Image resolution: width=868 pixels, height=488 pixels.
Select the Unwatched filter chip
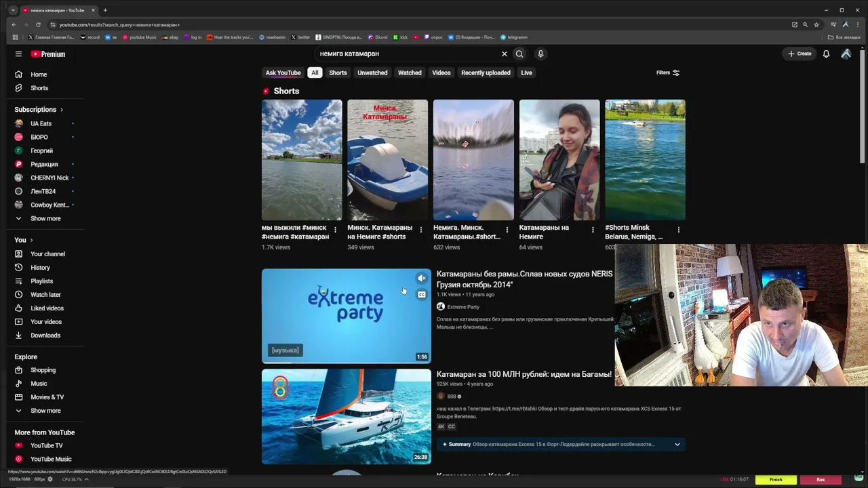(x=372, y=73)
